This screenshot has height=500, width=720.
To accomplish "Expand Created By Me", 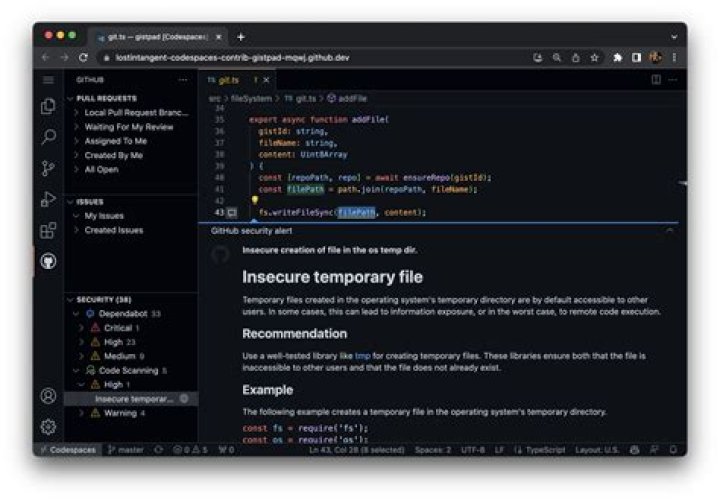I will pyautogui.click(x=77, y=155).
